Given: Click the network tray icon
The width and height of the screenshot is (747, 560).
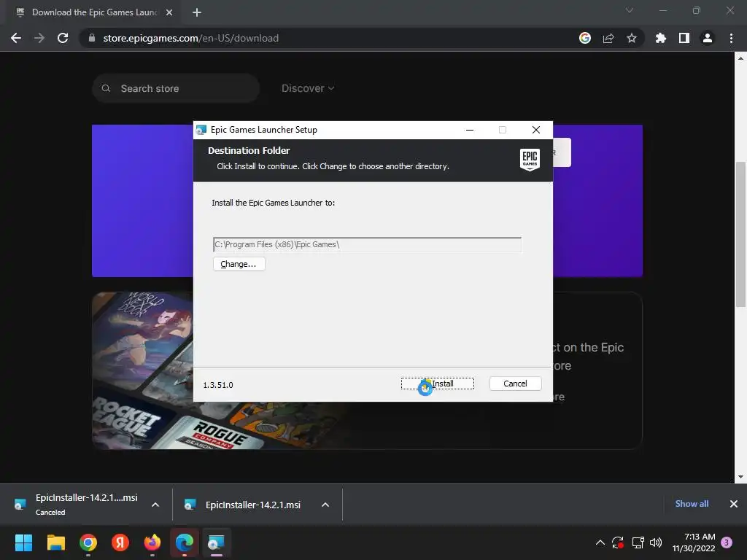Looking at the screenshot, I should [638, 542].
